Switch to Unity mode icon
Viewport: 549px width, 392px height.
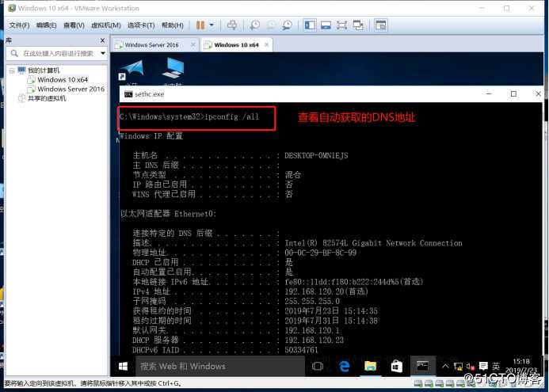(358, 25)
